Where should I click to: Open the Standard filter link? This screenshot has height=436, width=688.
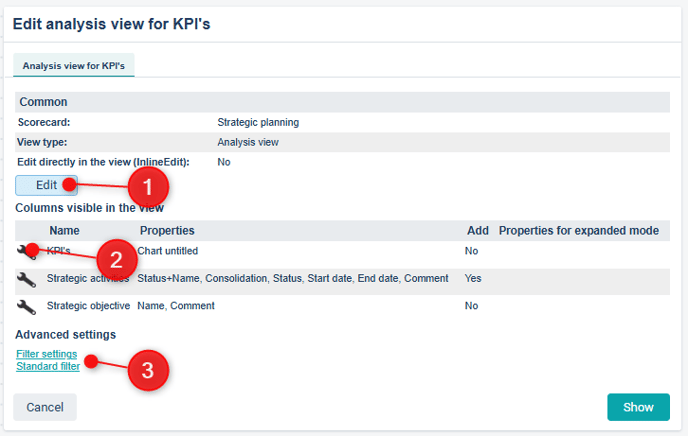48,367
